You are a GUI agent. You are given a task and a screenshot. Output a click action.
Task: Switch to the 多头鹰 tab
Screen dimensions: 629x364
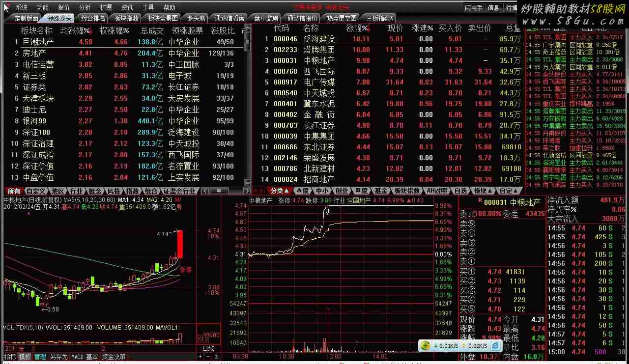pos(196,18)
